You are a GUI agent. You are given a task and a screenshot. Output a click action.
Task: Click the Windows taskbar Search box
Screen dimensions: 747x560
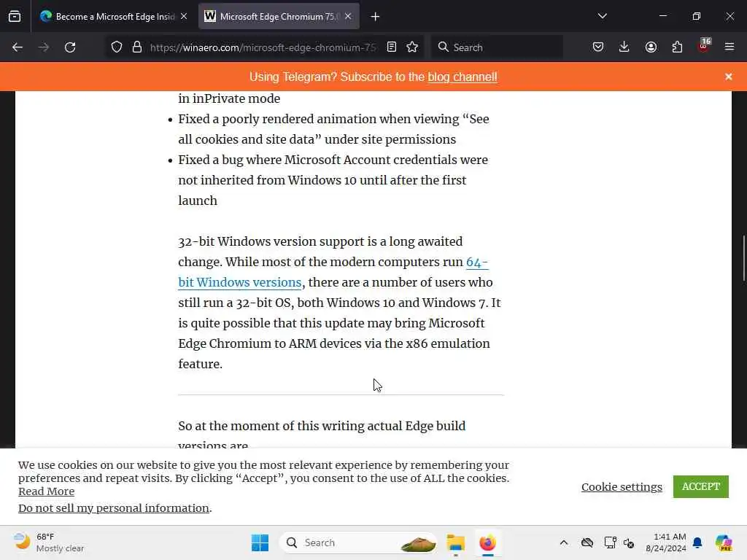(358, 542)
